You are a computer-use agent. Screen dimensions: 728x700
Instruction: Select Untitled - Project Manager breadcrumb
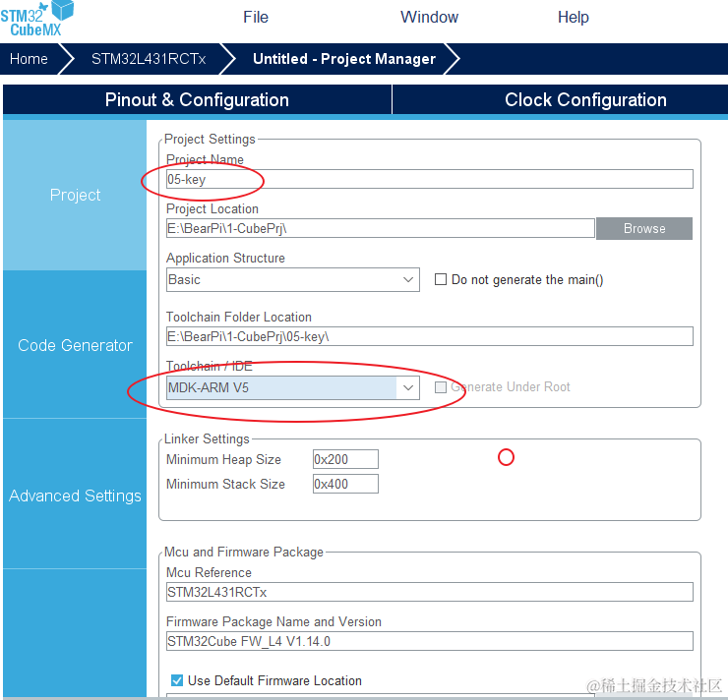point(344,59)
